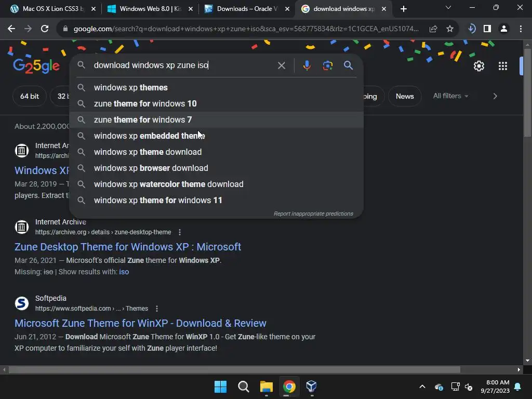Search by image with Google Lens
Screen dimensions: 532x399
coord(328,65)
